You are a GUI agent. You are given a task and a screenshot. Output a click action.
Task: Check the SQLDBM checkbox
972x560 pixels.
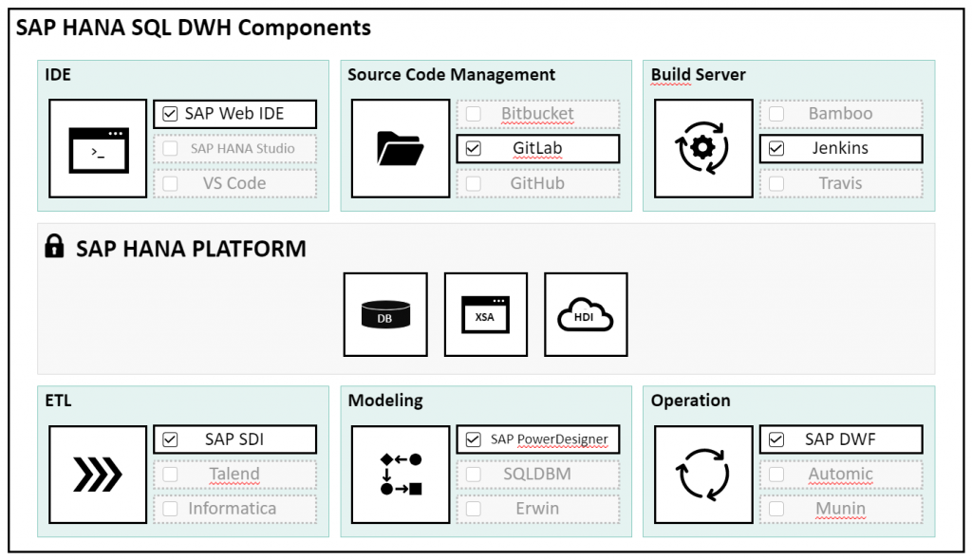click(473, 475)
